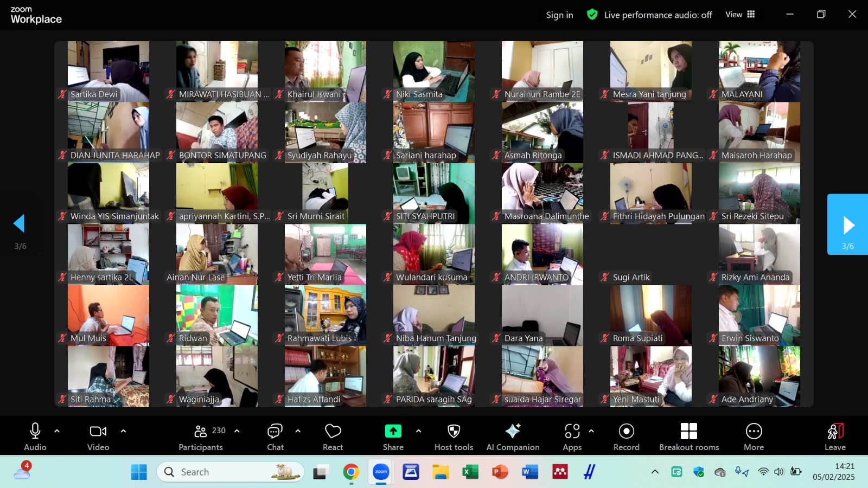Start recording with the Record button

[627, 436]
